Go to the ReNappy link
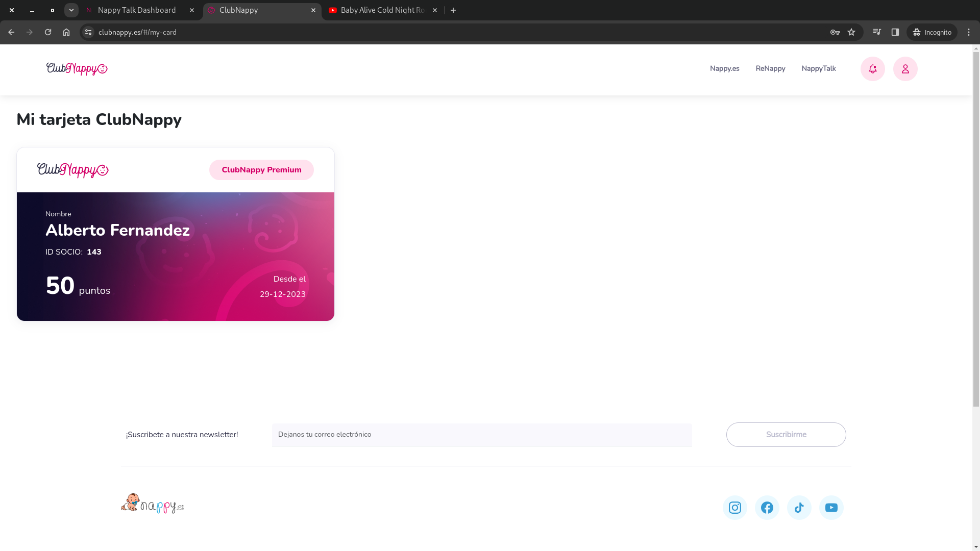 pos(770,68)
